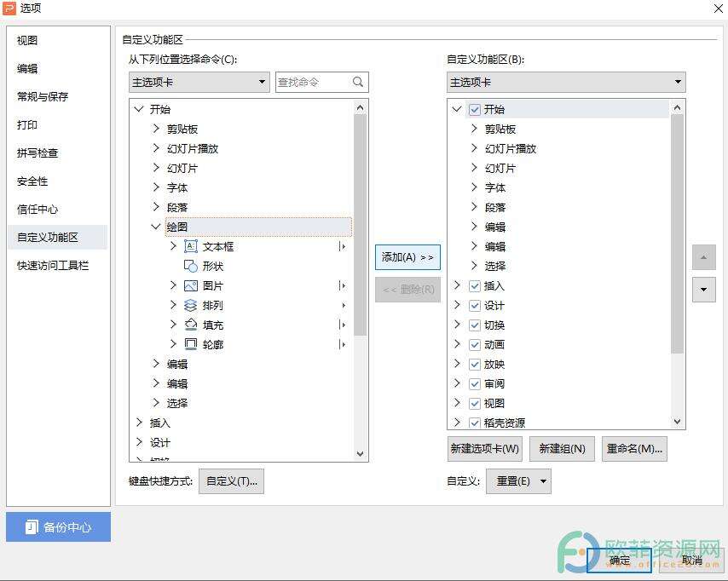The height and width of the screenshot is (581, 728).
Task: Click the 轮廓 outline icon
Action: [x=191, y=344]
